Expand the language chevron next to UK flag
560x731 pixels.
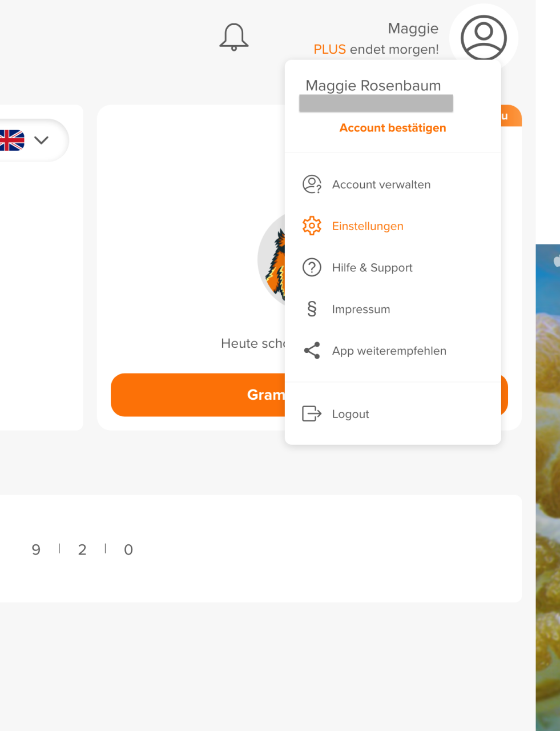[41, 140]
